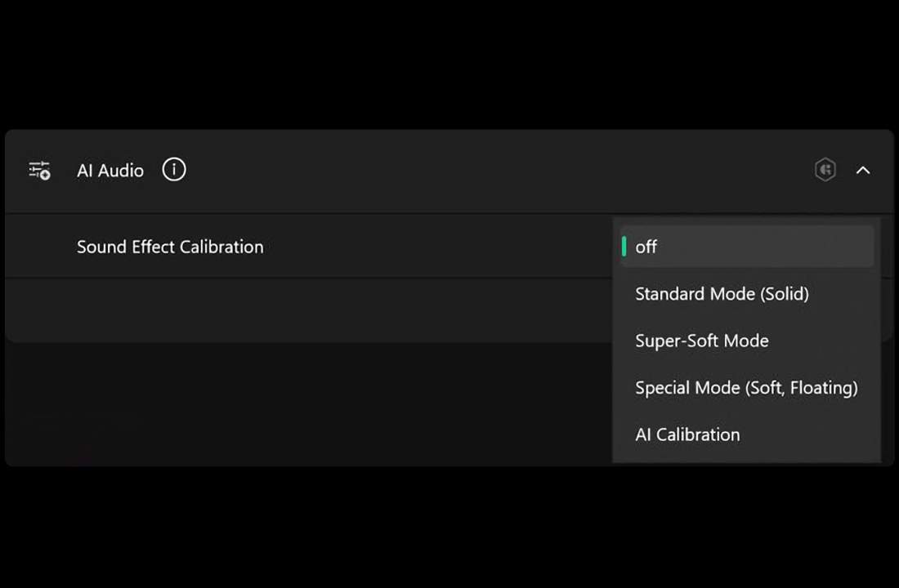This screenshot has height=588, width=899.
Task: Choose Standard Mode (Solid) option
Action: pyautogui.click(x=747, y=293)
